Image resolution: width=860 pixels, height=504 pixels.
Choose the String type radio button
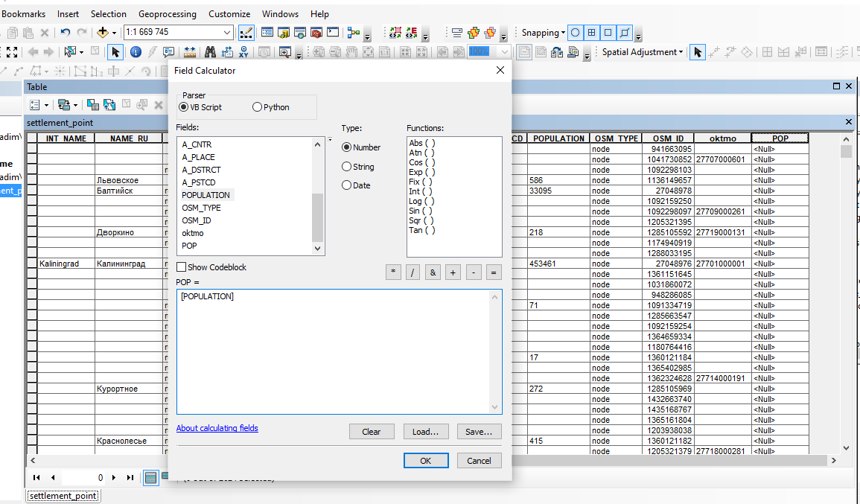pos(347,167)
